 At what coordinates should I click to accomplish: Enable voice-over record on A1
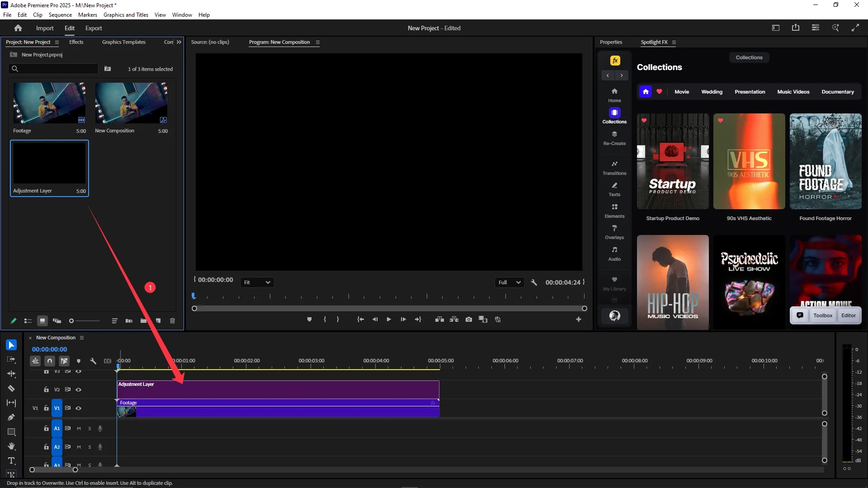click(x=100, y=428)
